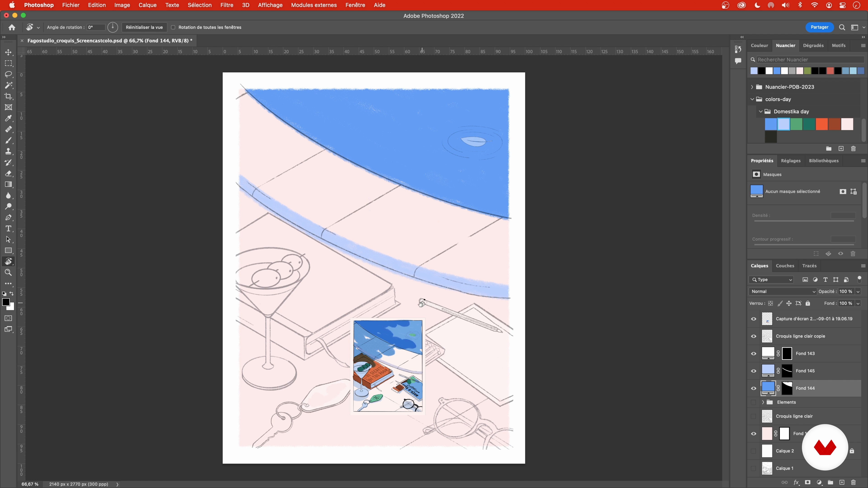This screenshot has height=488, width=868.
Task: Pick the orange swatch in Domestika day
Action: (822, 124)
